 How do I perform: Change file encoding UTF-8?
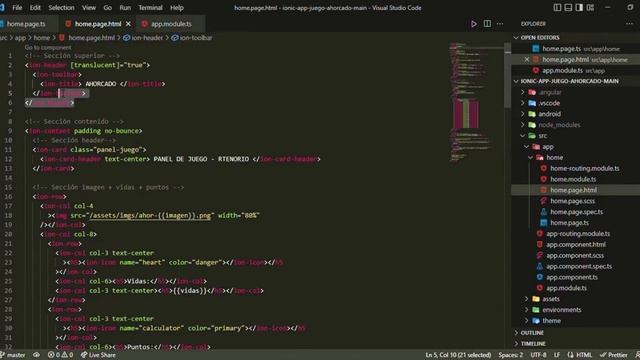click(538, 355)
